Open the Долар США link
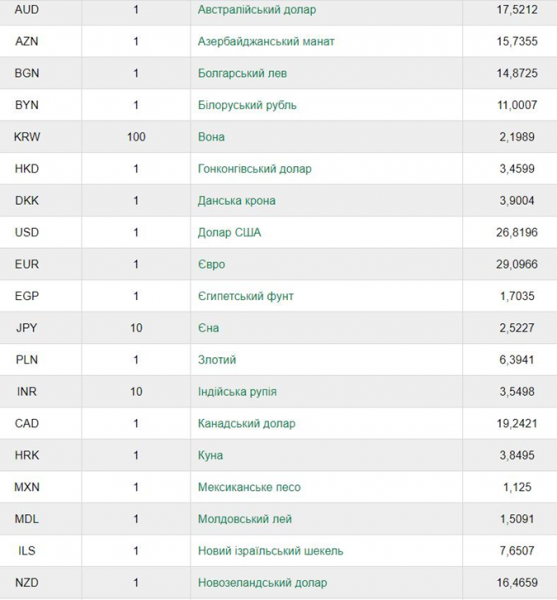557x600 pixels. coord(229,233)
